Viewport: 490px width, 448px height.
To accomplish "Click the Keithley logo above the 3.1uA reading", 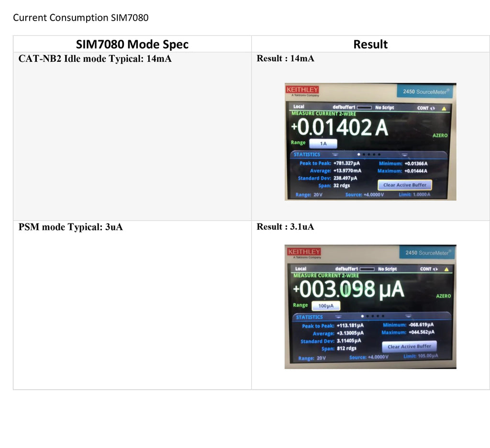I will (x=304, y=252).
